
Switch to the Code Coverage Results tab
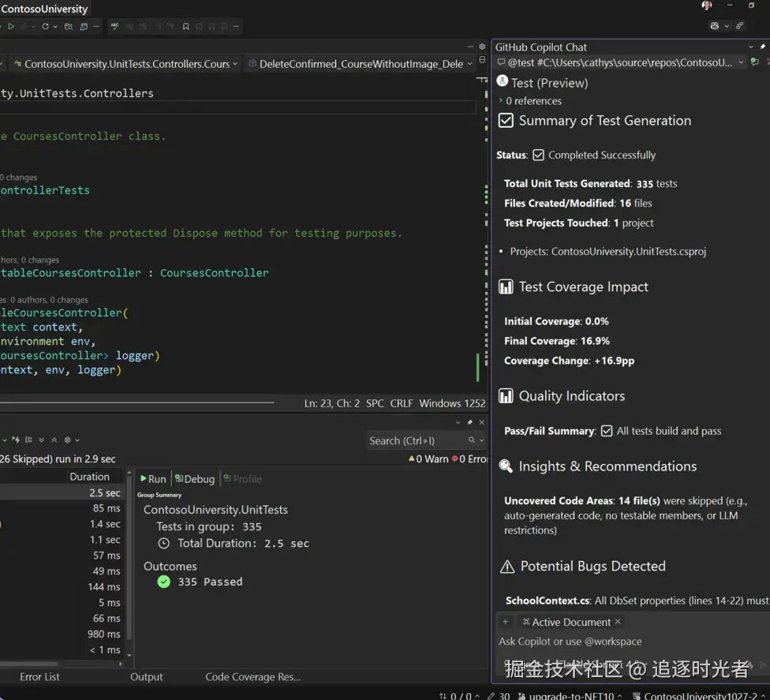point(253,676)
